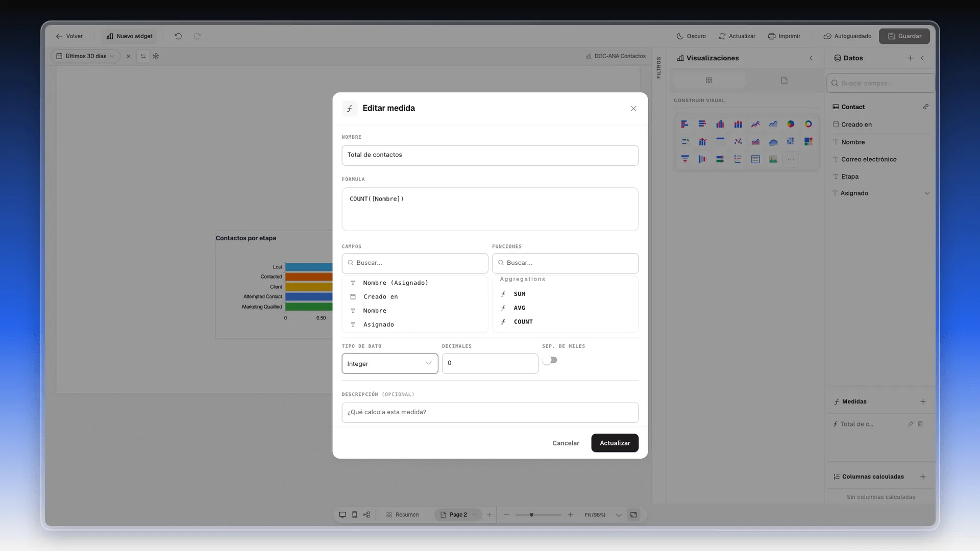Open the Tipo de dato Integer dropdown

point(389,364)
